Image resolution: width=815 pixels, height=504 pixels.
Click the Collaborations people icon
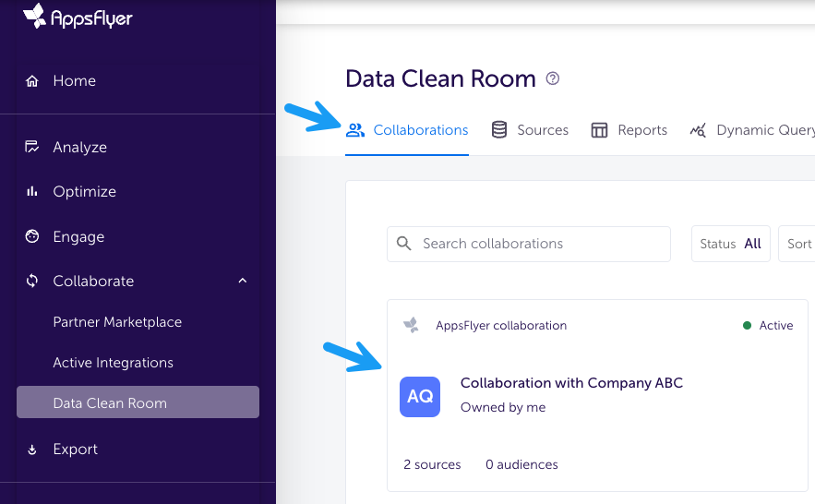pyautogui.click(x=355, y=130)
